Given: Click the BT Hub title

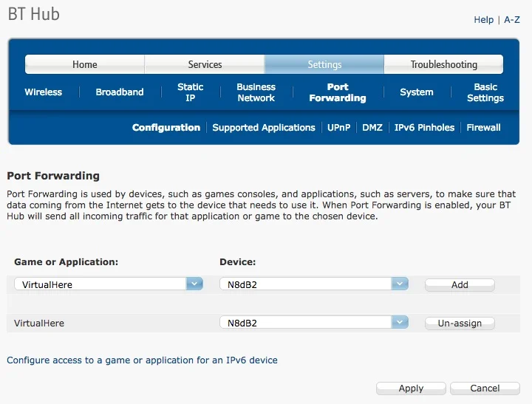Looking at the screenshot, I should (33, 14).
